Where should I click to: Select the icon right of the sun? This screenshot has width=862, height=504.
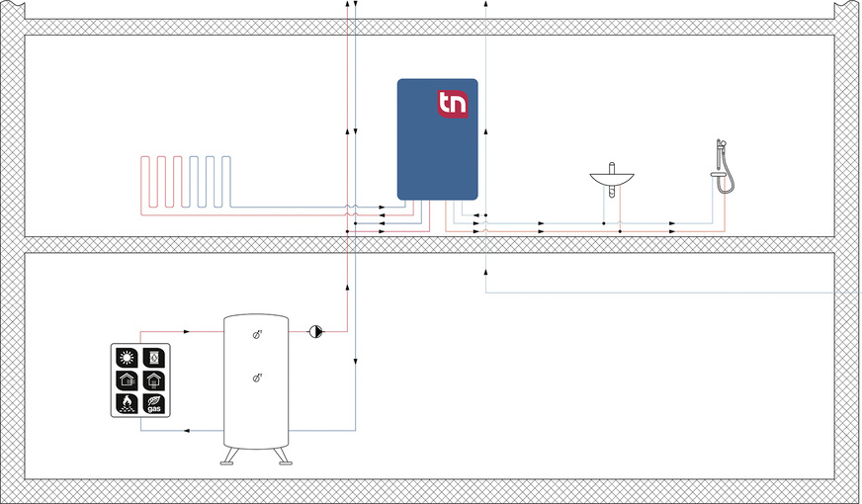pyautogui.click(x=153, y=358)
